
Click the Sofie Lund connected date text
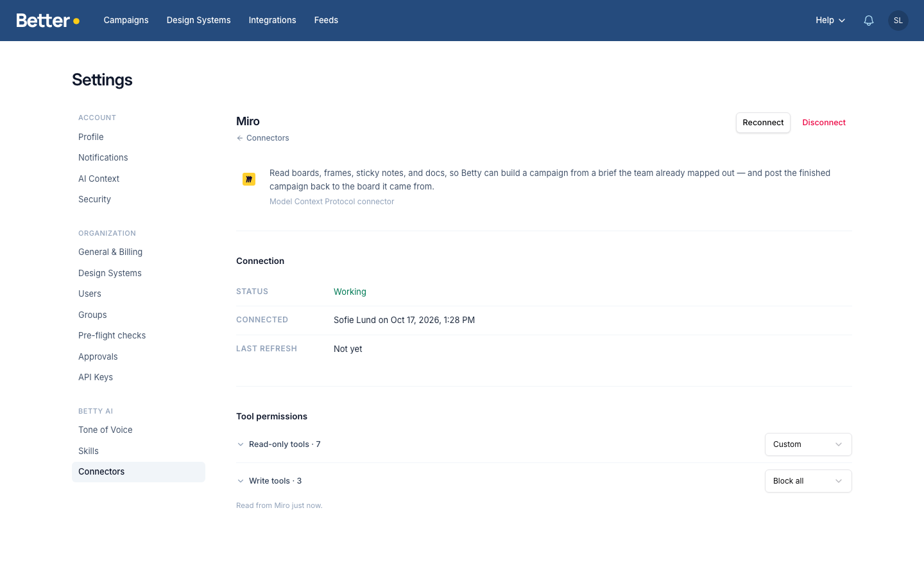404,320
